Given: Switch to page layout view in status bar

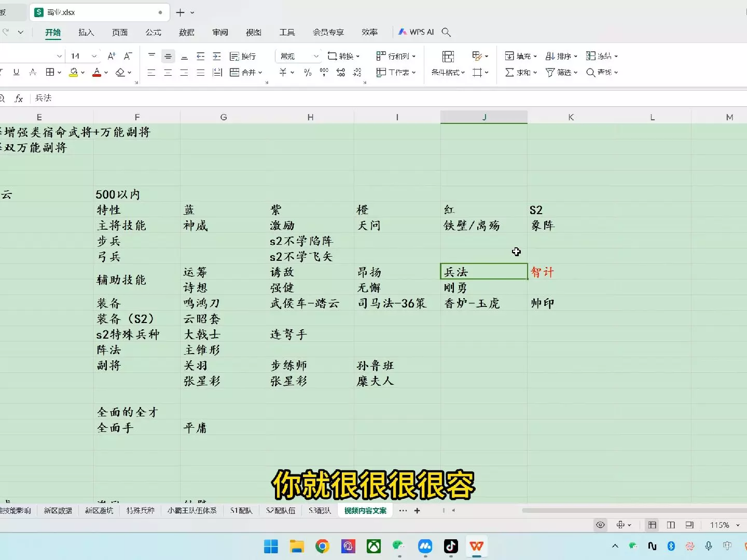Looking at the screenshot, I should pos(671,525).
